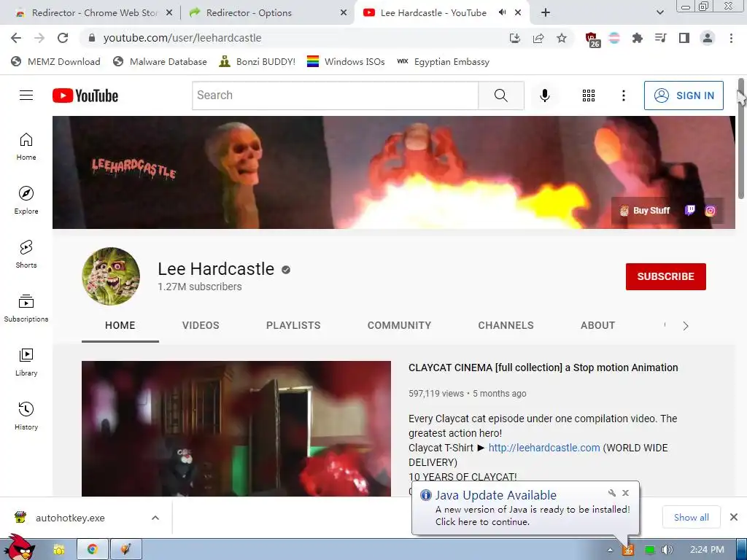The image size is (747, 560).
Task: Open tab search dropdown arrow
Action: [x=659, y=12]
